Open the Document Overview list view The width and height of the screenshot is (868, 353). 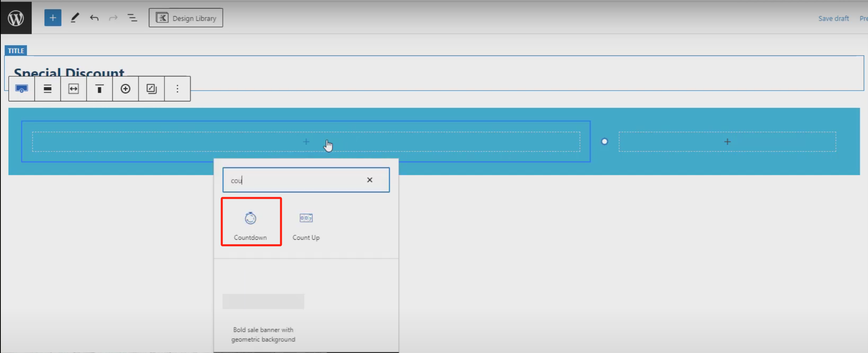[x=132, y=18]
